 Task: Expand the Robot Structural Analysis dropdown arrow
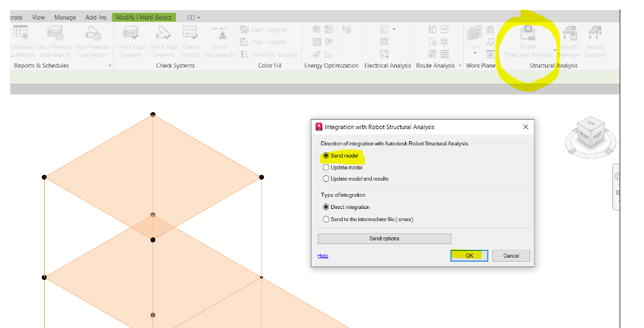[x=555, y=50]
